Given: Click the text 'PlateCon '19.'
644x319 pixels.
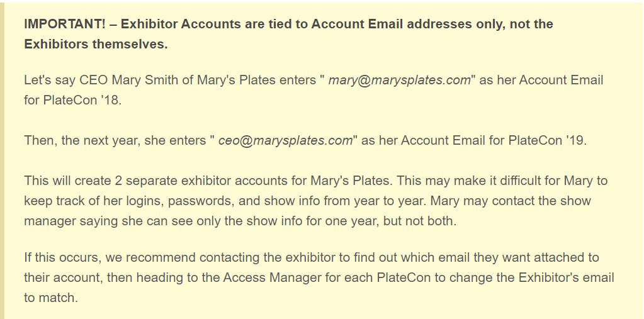Looking at the screenshot, I should 548,140.
